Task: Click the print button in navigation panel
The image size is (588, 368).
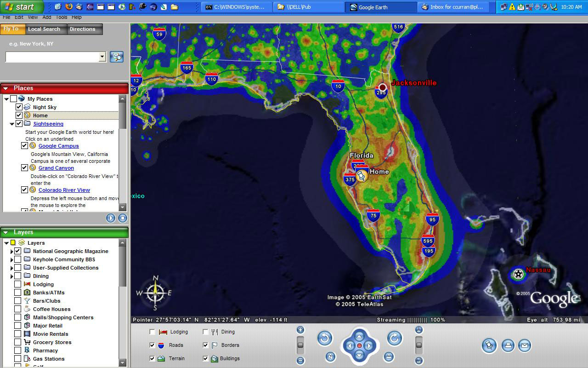Action: point(508,345)
